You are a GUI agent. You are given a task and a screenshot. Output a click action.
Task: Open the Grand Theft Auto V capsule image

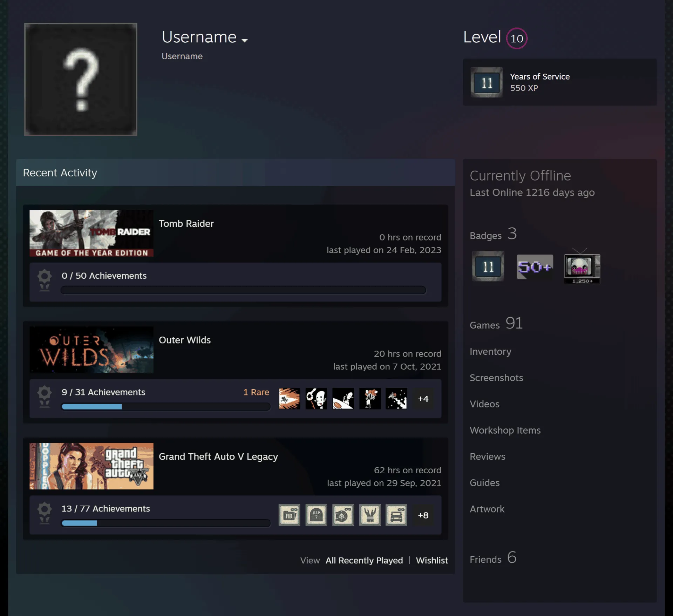coord(91,466)
